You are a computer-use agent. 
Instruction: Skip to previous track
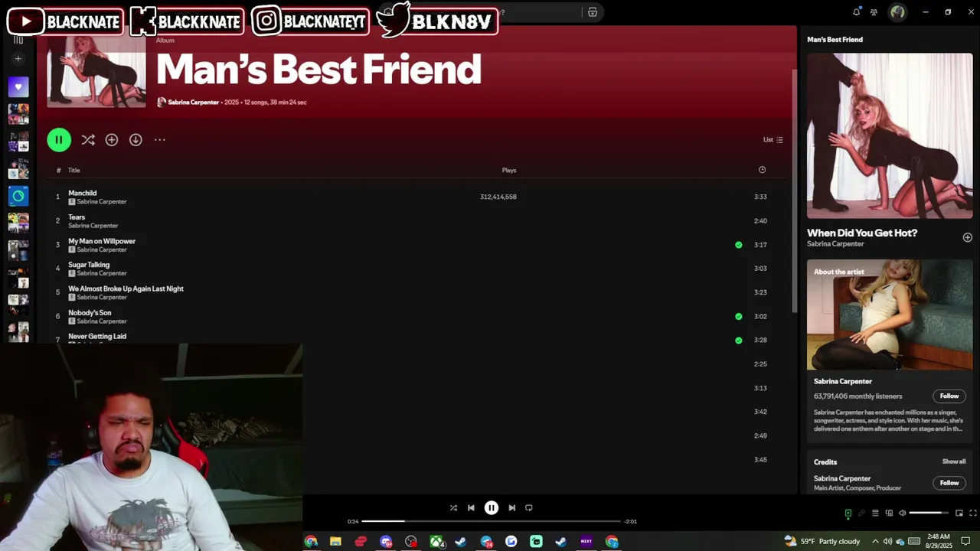471,507
